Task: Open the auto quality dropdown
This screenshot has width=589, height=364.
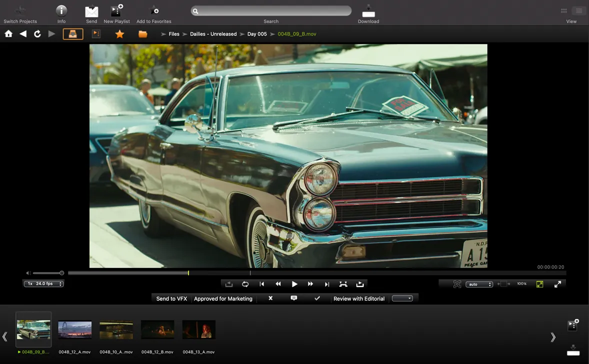Action: (x=479, y=284)
